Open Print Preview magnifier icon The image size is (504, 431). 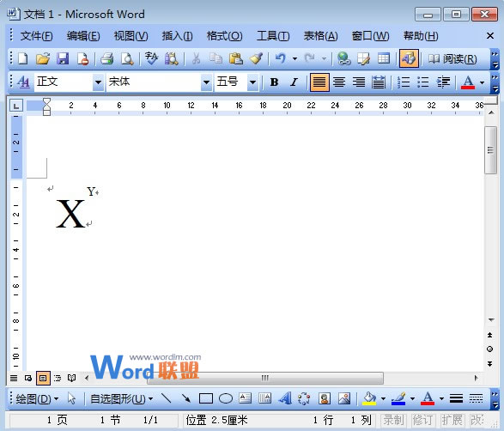[127, 59]
